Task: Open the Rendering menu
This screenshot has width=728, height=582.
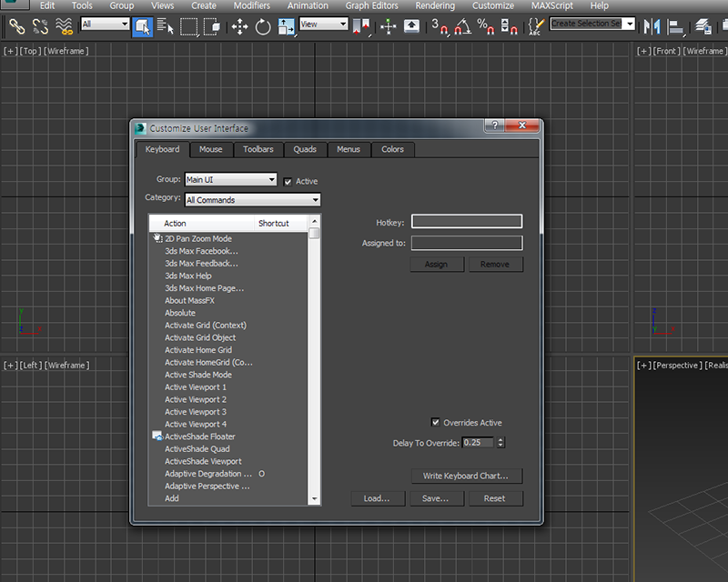Action: [x=435, y=5]
